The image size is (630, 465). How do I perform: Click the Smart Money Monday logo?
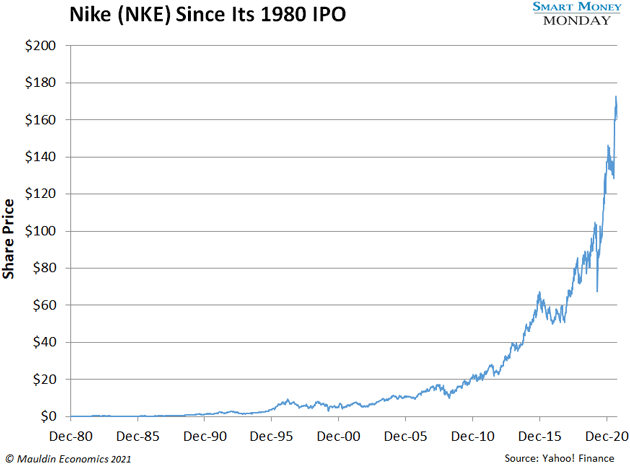coord(577,14)
